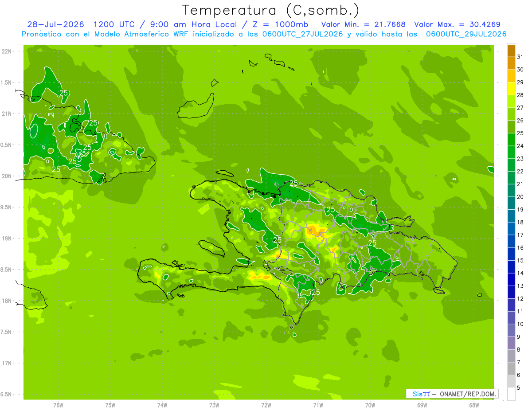
Task: Click the legend value "28"
Action: click(x=520, y=95)
